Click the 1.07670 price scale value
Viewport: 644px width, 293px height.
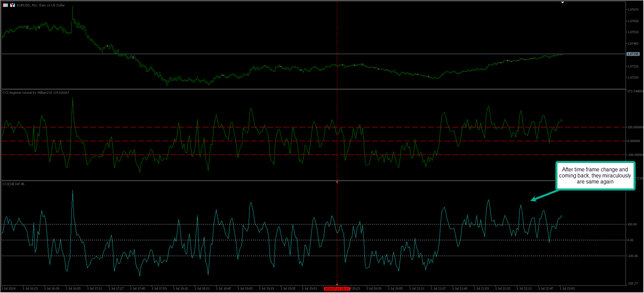pos(633,9)
